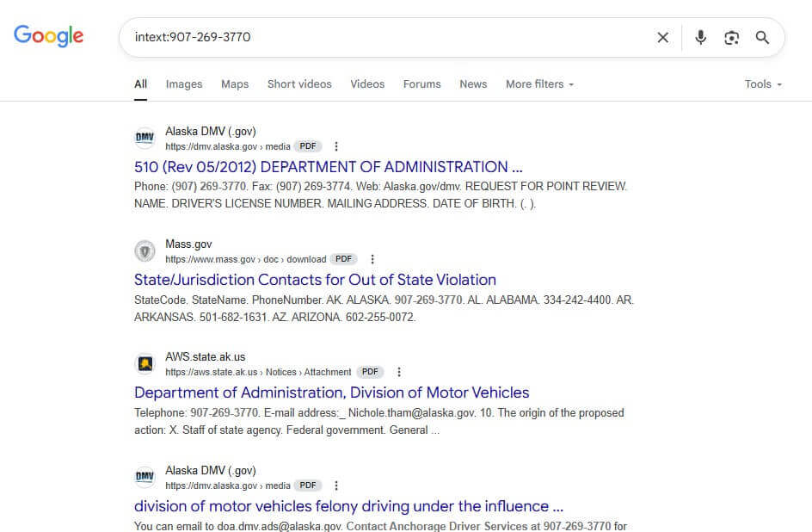The height and width of the screenshot is (532, 812).
Task: Open more options for felony driving result
Action: pos(336,486)
